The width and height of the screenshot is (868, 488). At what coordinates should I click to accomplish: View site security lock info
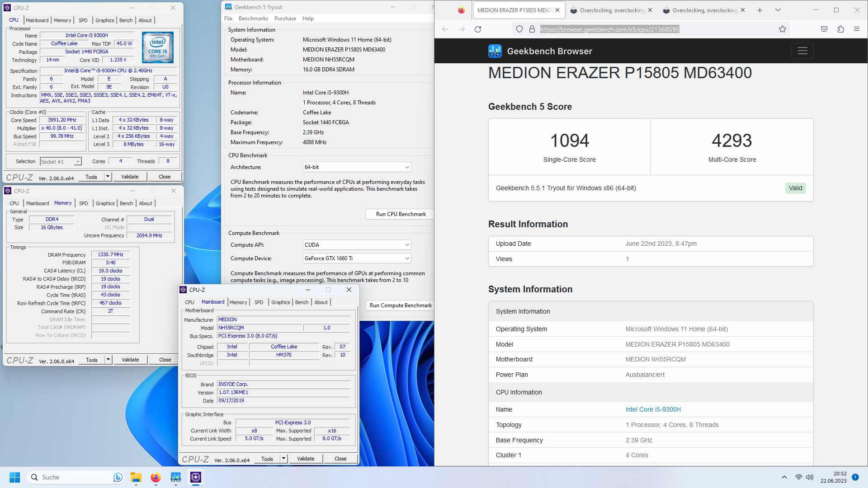(532, 29)
